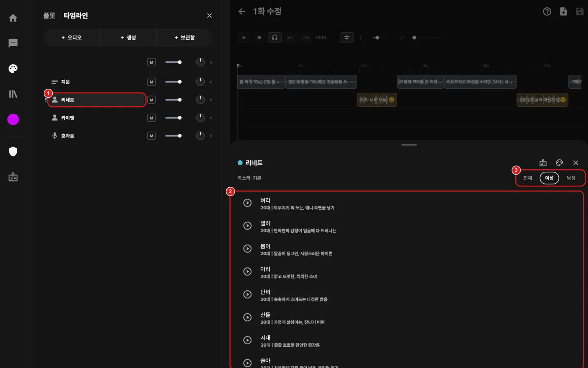Open the shield icon in the sidebar
Screen dimensions: 588x368
point(13,152)
